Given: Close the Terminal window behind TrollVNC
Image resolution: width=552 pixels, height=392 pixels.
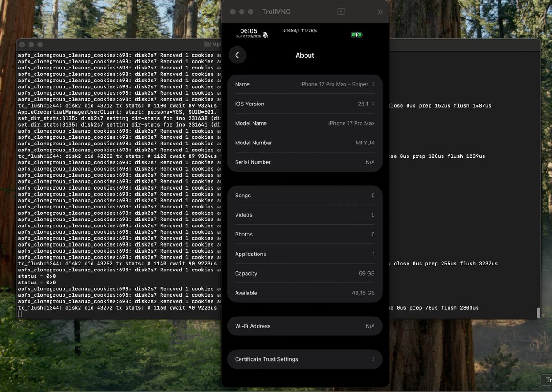Looking at the screenshot, I should point(22,45).
